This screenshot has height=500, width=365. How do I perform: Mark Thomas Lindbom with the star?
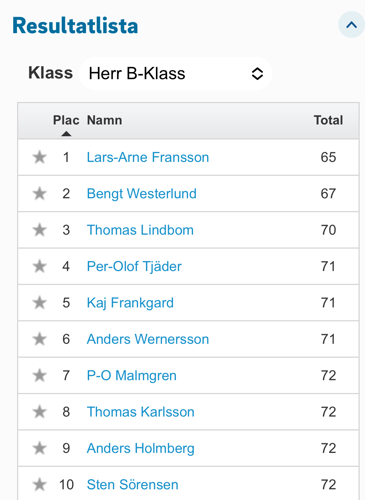[39, 230]
